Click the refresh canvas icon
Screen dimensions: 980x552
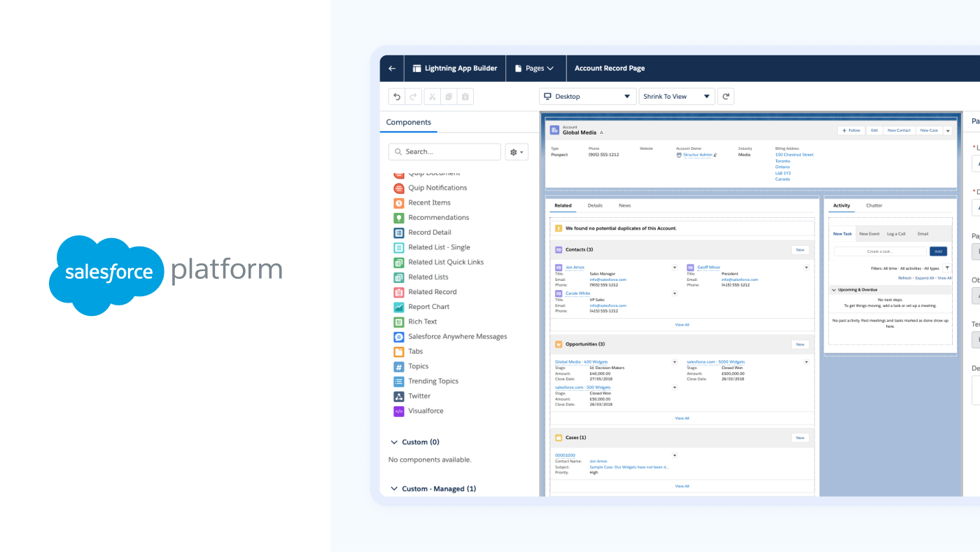(726, 97)
